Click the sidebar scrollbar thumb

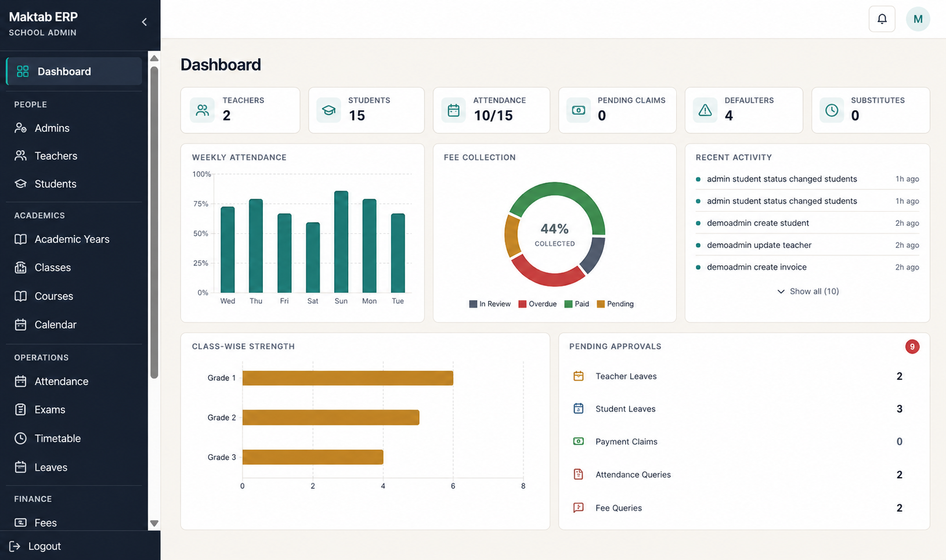click(x=154, y=223)
